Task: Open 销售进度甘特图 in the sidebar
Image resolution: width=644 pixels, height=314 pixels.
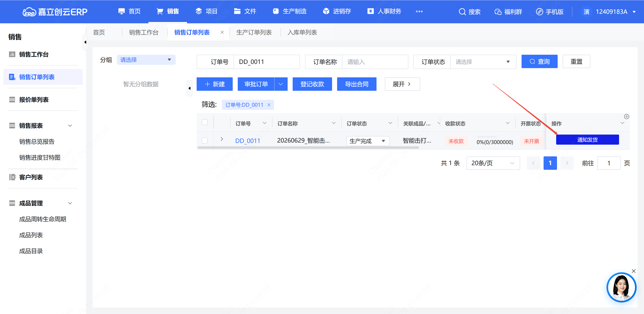Action: click(40, 158)
